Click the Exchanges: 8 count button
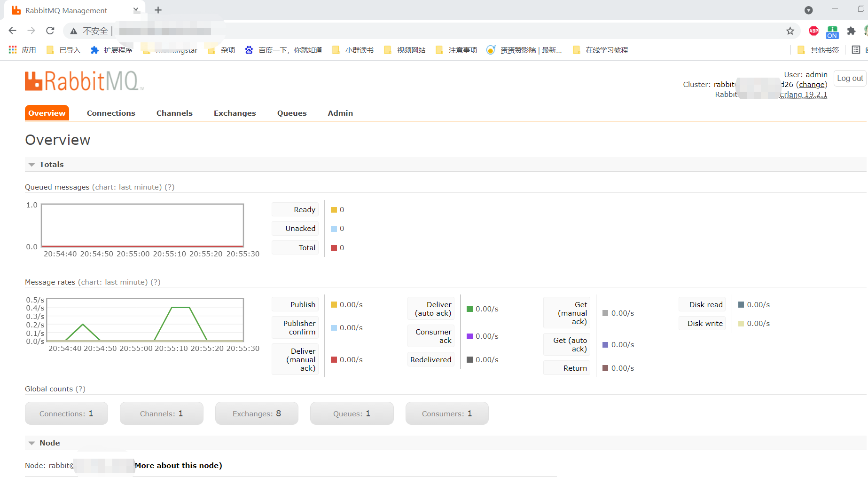The width and height of the screenshot is (868, 477). click(x=257, y=413)
